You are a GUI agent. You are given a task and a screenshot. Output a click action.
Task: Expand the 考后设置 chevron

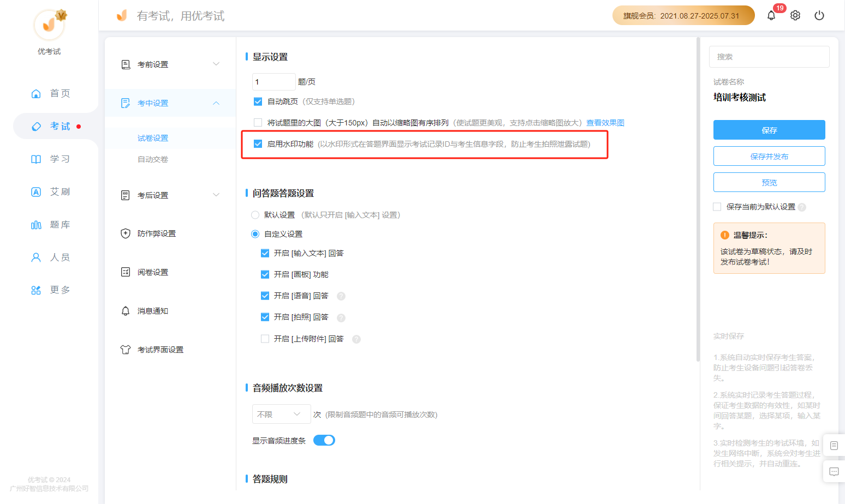tap(216, 195)
